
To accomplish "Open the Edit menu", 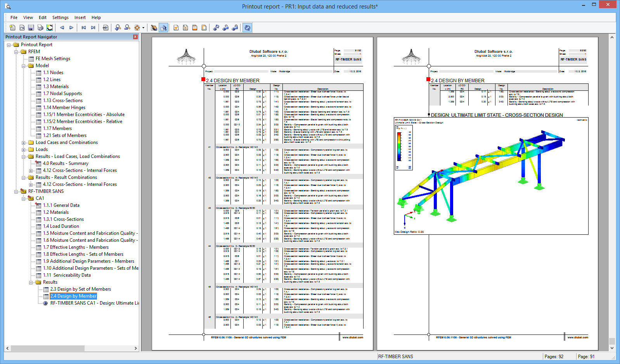I will point(43,17).
